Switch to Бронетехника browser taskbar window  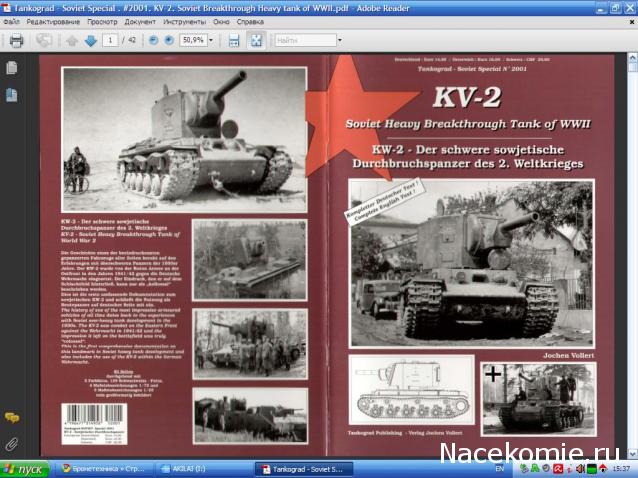point(104,469)
